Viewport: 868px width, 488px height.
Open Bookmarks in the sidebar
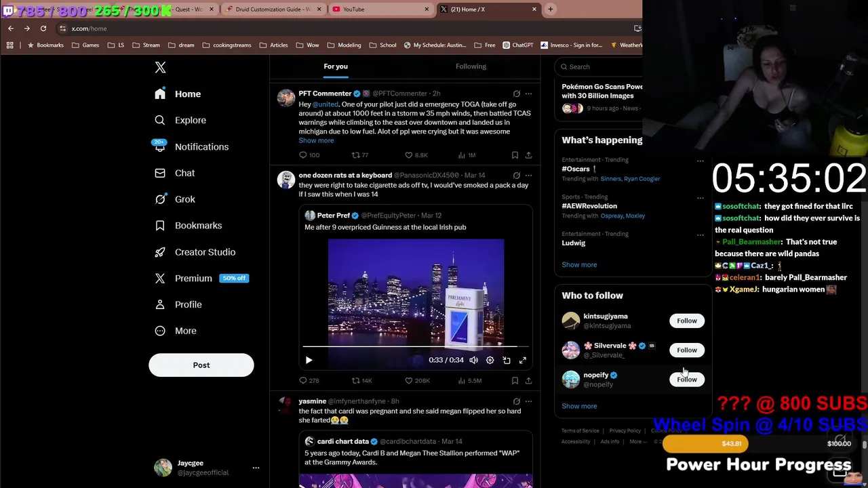pyautogui.click(x=188, y=226)
